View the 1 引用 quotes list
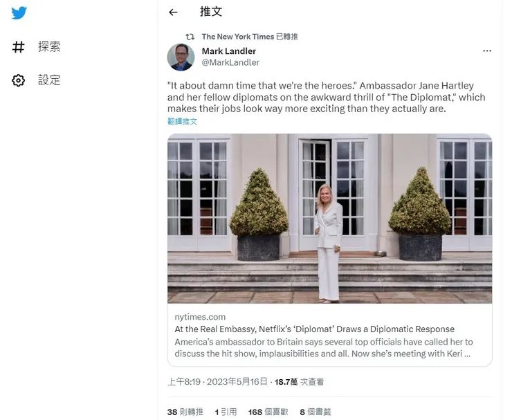512x420 pixels. [226, 412]
